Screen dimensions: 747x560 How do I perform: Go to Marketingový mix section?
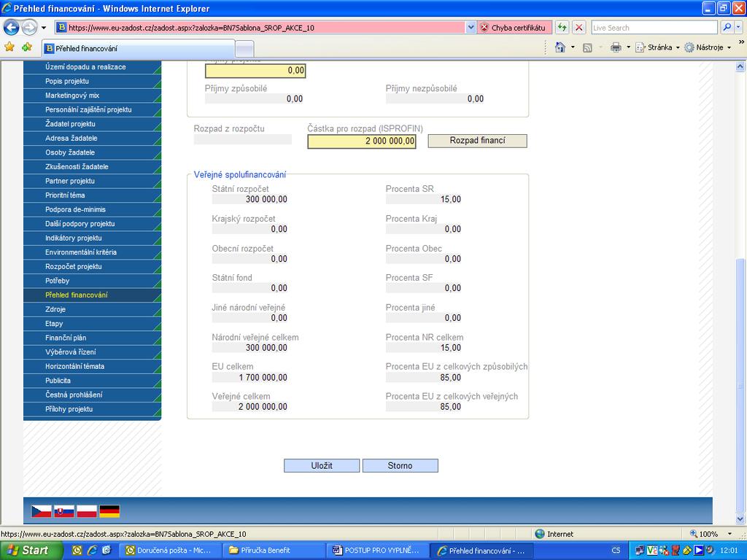click(92, 96)
